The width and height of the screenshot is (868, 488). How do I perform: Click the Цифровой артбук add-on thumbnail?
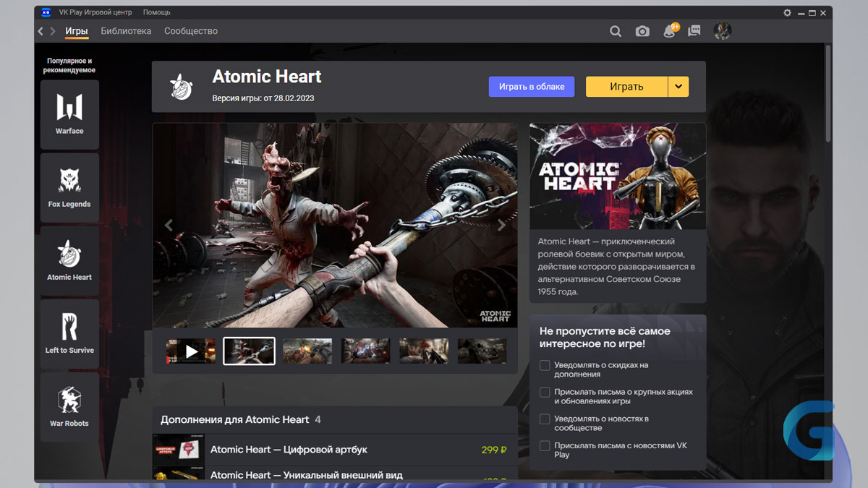point(179,450)
